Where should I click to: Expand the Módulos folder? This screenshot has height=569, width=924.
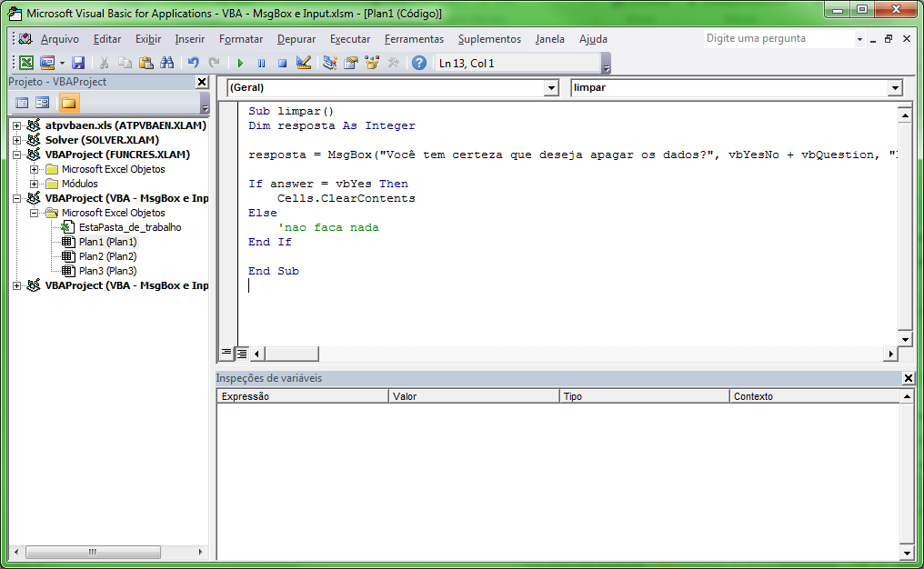click(x=35, y=184)
